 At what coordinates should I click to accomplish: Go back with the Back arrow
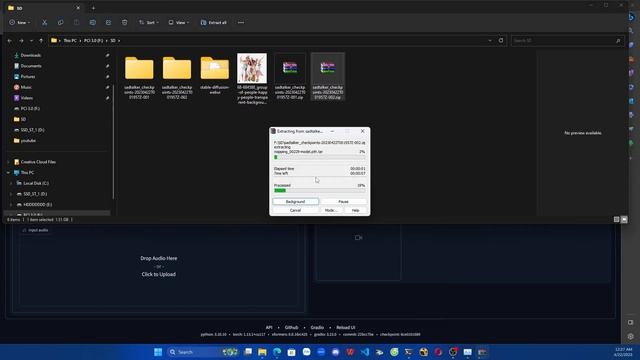point(10,41)
